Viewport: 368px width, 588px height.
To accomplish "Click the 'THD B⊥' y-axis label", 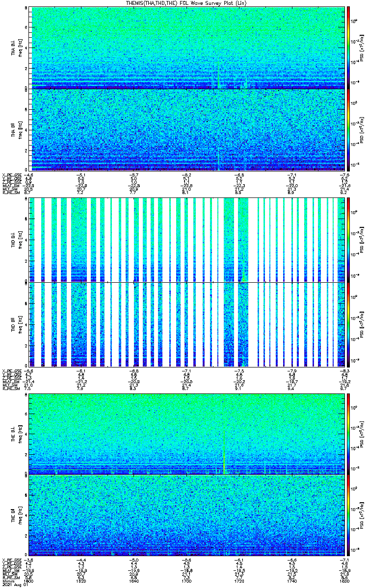I will (13, 240).
